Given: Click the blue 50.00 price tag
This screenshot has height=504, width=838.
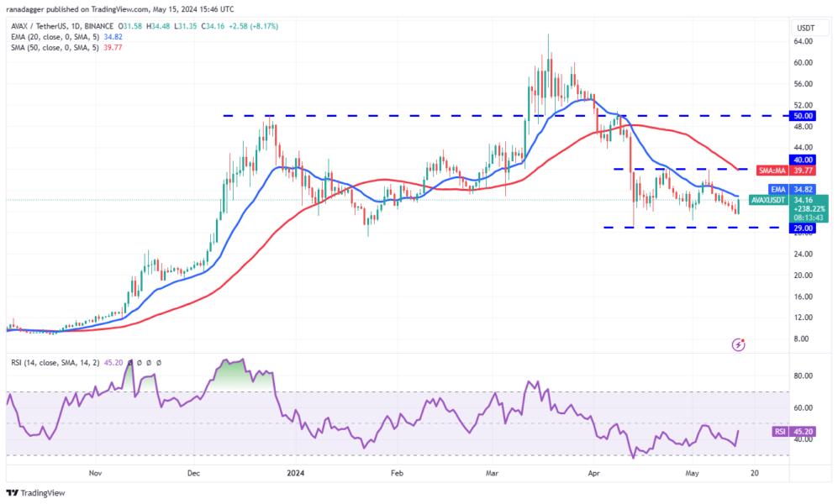Looking at the screenshot, I should tap(802, 116).
